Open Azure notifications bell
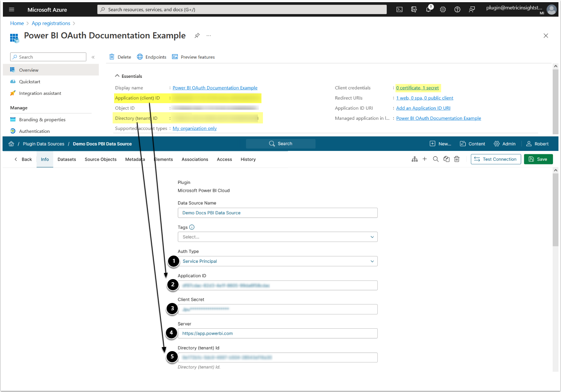This screenshot has width=561, height=392. pos(428,10)
